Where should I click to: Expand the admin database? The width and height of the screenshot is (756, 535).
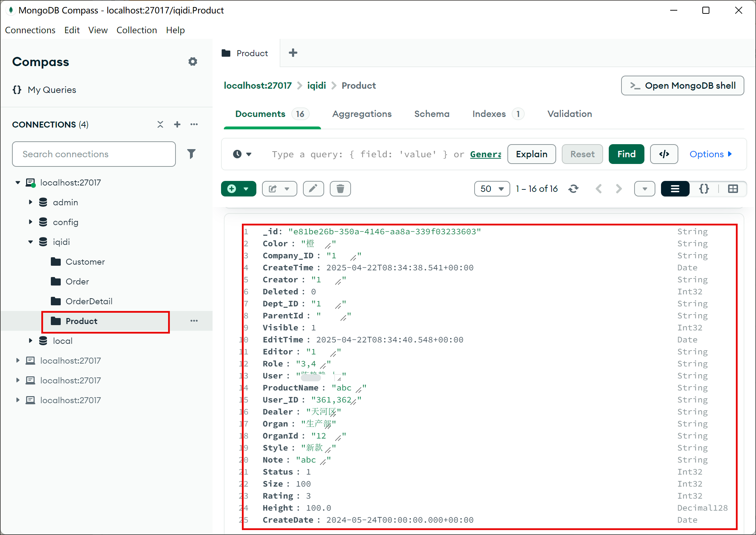[x=30, y=202]
